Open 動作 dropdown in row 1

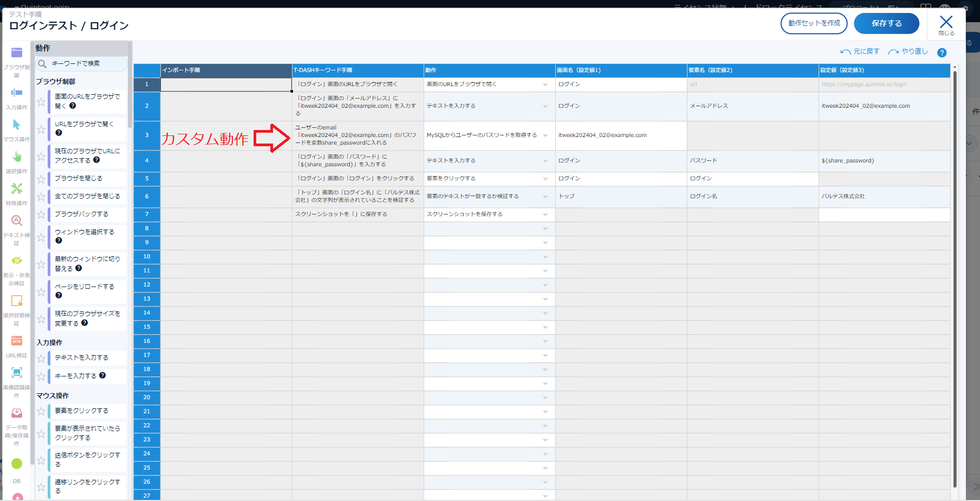[546, 84]
